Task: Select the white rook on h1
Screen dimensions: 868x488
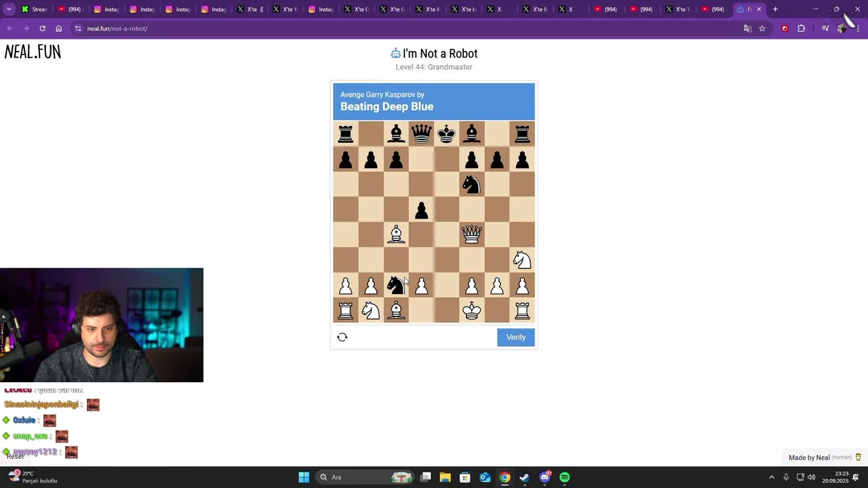Action: point(522,310)
